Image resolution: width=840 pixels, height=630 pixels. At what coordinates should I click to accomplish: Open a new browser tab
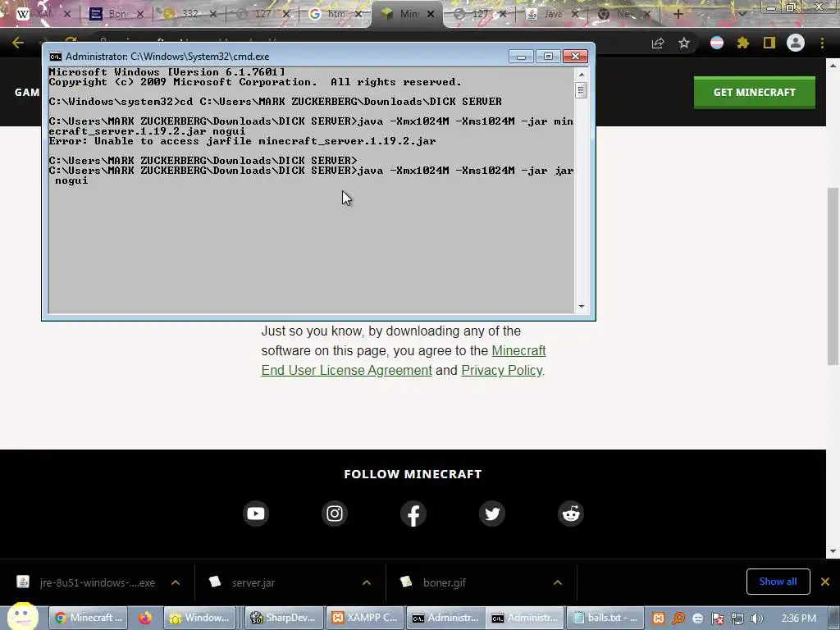tap(678, 14)
